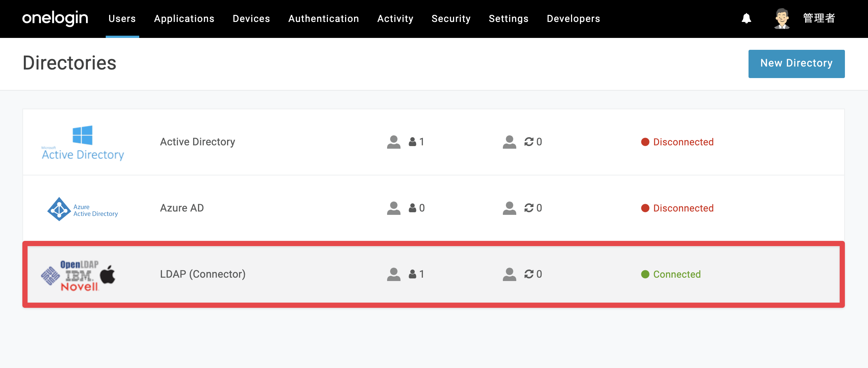Open the Azure AD directory entry
This screenshot has width=868, height=368.
click(434, 208)
